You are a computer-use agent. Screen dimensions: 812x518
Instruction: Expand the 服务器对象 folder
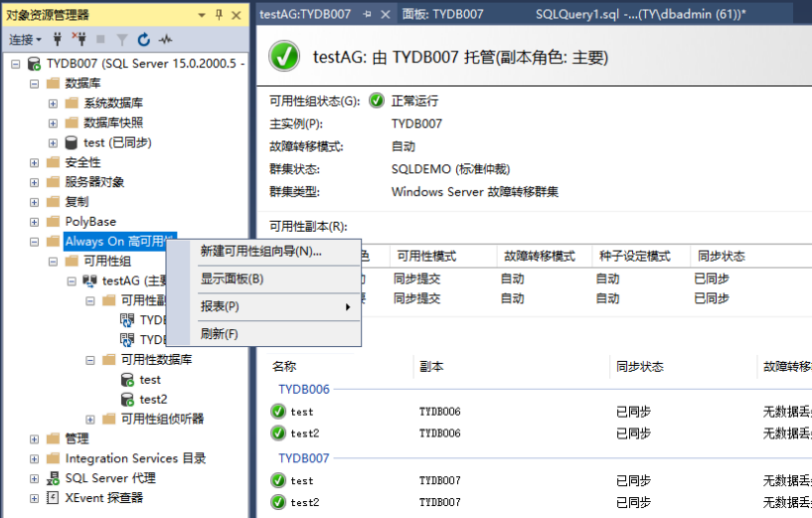click(34, 182)
